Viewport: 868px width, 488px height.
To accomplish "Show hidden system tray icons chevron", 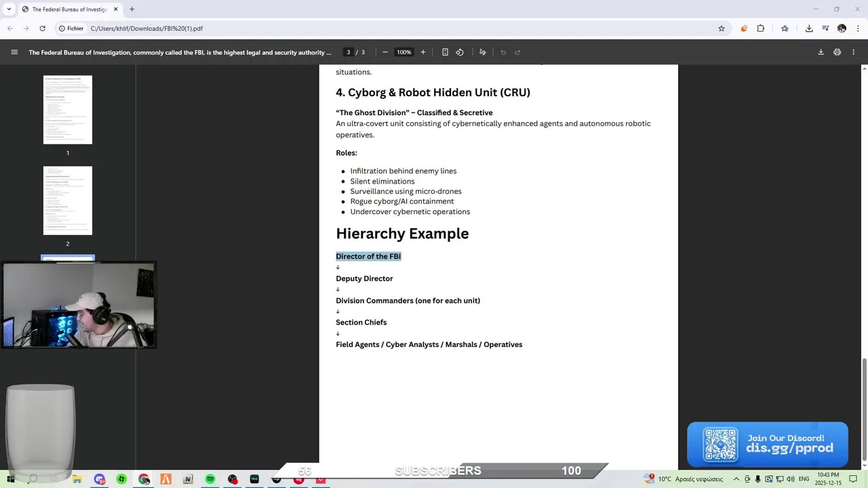I will 736,479.
